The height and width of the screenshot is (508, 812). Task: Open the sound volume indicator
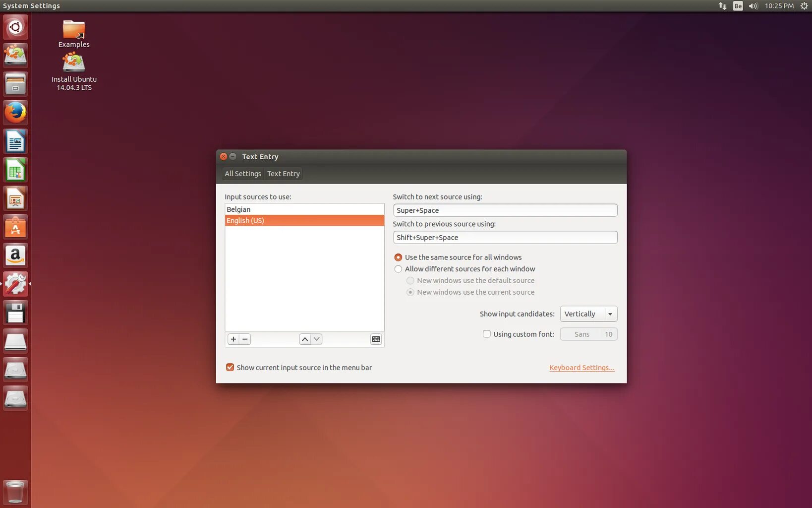tap(754, 6)
